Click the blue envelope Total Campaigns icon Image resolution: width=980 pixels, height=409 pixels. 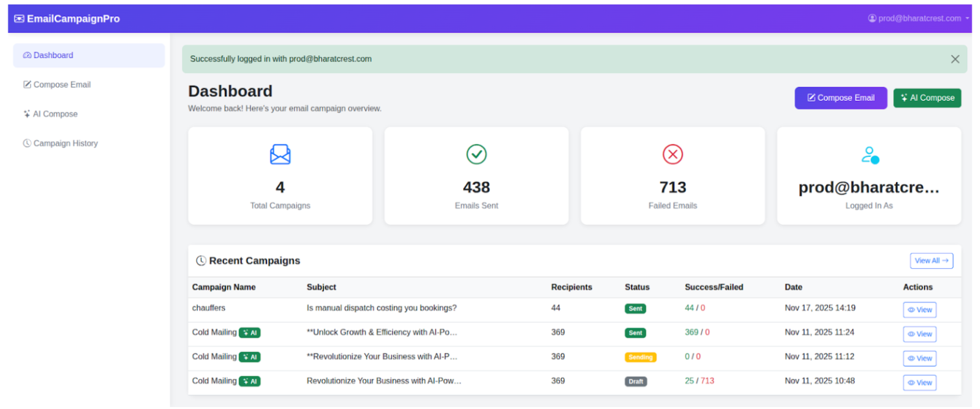point(280,154)
